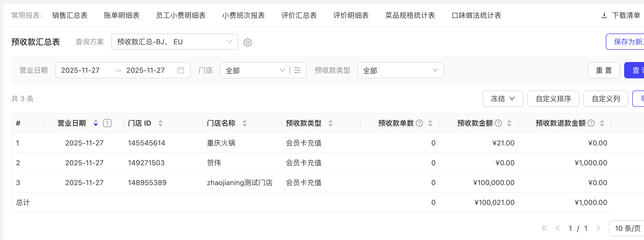The height and width of the screenshot is (240, 644).
Task: Click help icon beside 预收款金额 header
Action: (x=498, y=123)
